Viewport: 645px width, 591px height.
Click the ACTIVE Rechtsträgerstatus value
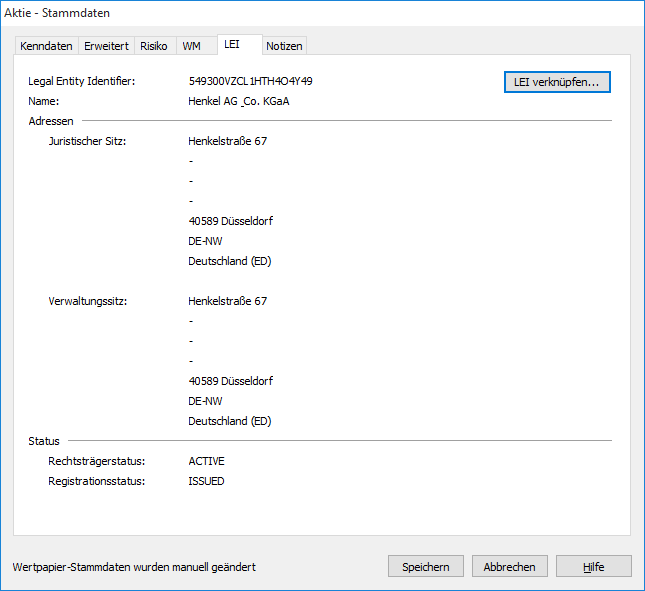point(206,461)
